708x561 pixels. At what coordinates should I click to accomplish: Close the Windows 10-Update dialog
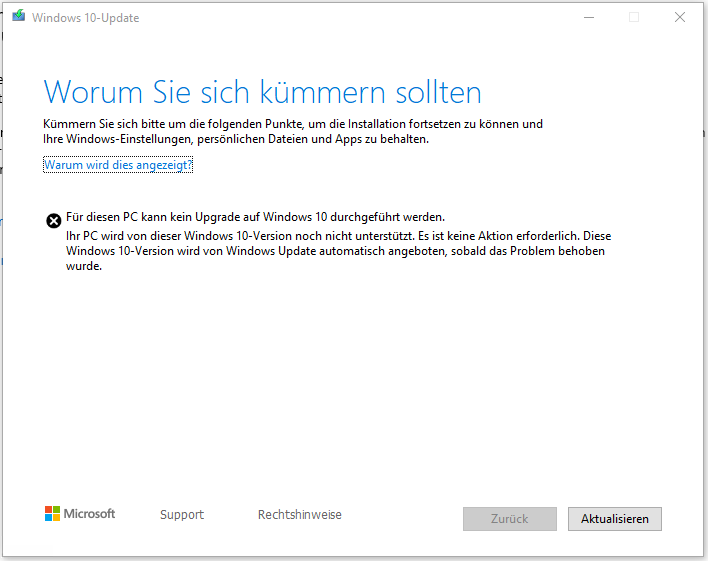[x=680, y=17]
